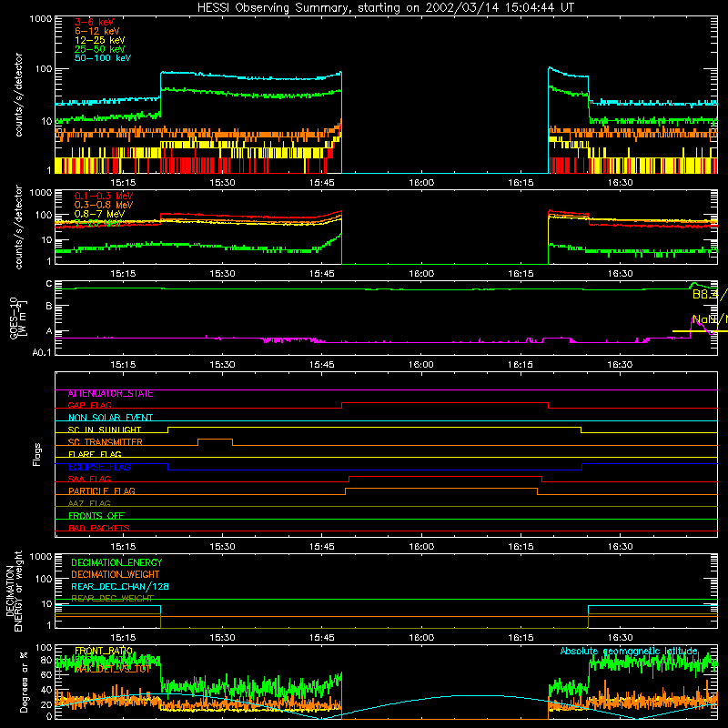The height and width of the screenshot is (728, 728).
Task: Click the SC_IN_SUNLIGHT flag label
Action: [105, 430]
